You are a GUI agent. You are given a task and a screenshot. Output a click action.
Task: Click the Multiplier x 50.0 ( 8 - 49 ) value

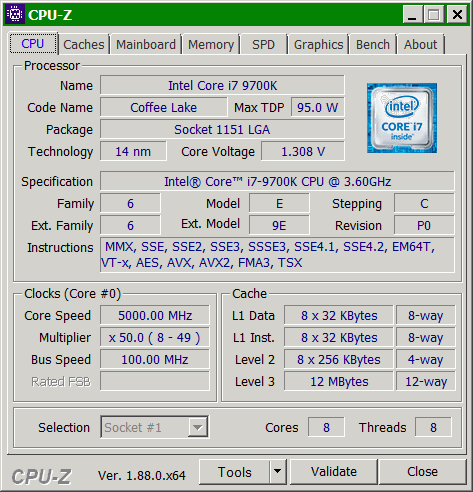coord(155,337)
